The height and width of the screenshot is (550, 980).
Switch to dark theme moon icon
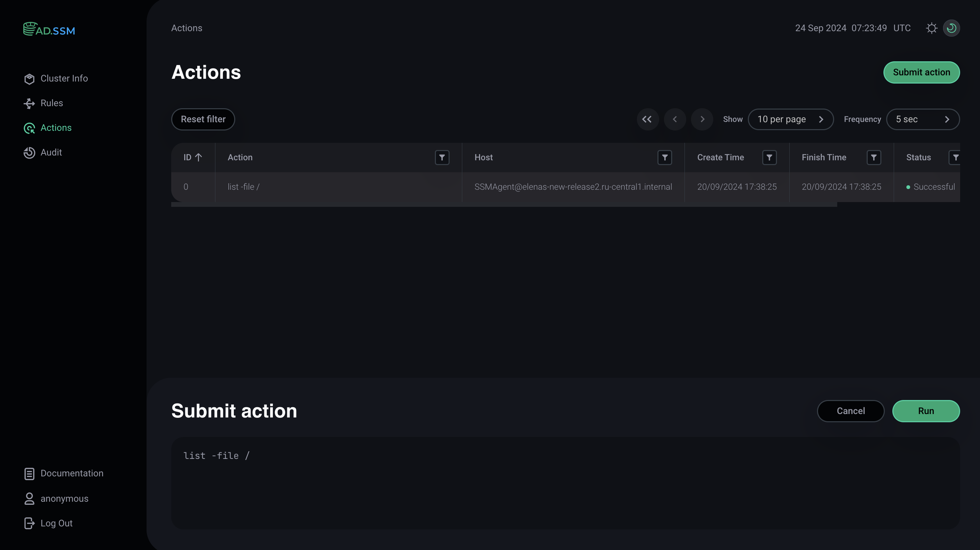951,28
